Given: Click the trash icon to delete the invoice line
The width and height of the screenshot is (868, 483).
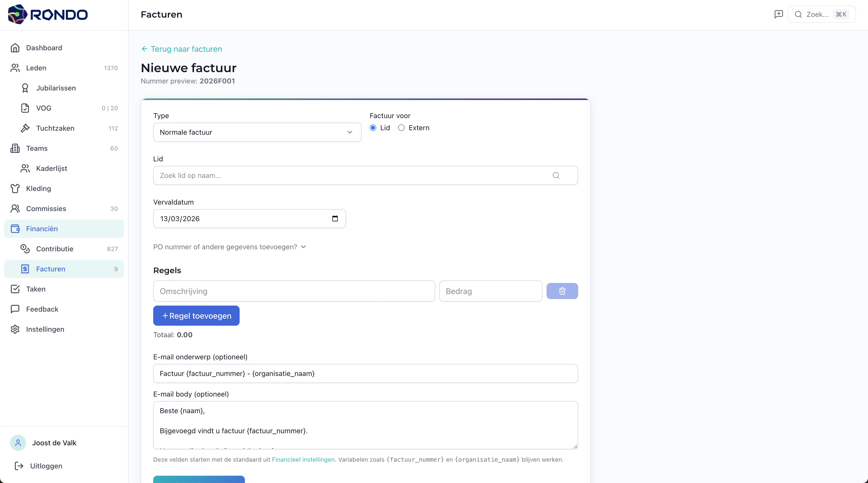Looking at the screenshot, I should (562, 291).
